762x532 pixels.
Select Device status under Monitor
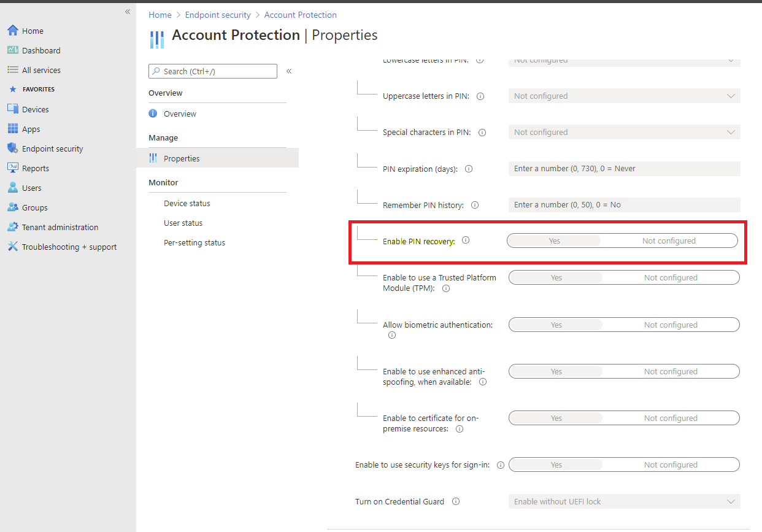pos(187,204)
